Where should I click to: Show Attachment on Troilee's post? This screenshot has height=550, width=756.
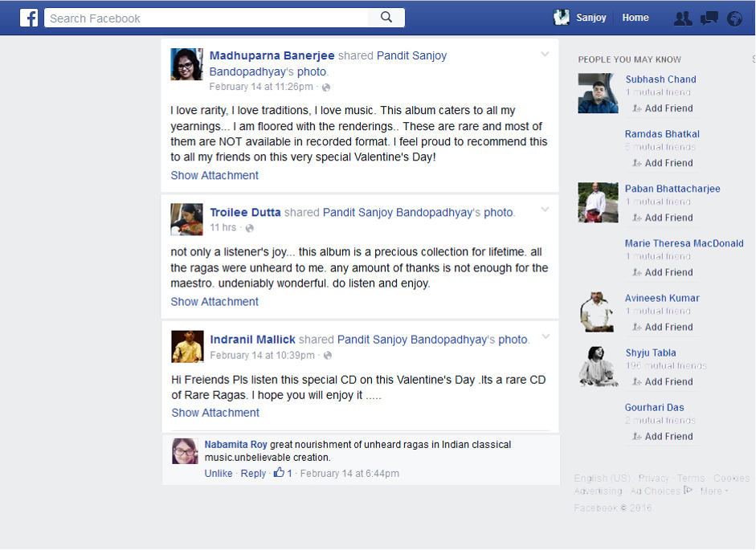(x=215, y=302)
